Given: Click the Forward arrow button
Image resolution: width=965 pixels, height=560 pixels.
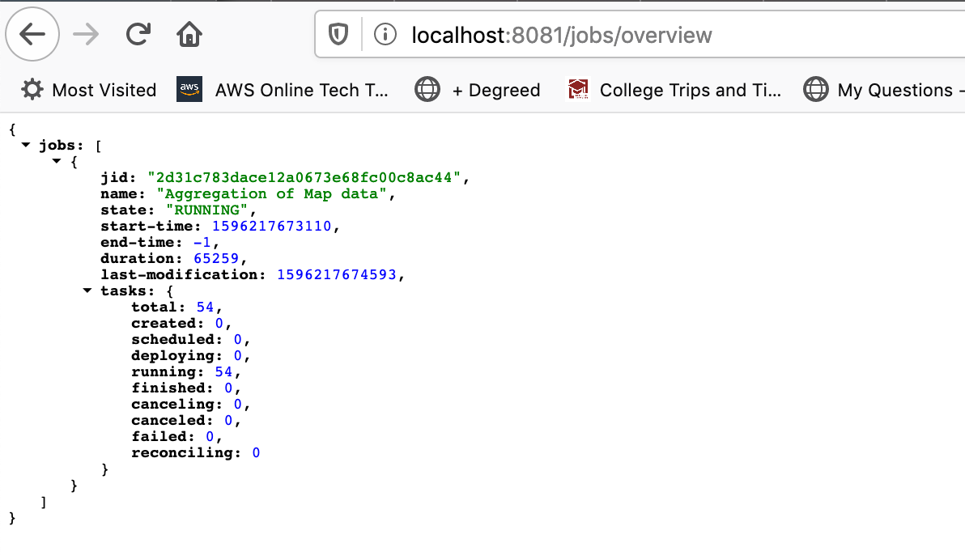Looking at the screenshot, I should (85, 34).
